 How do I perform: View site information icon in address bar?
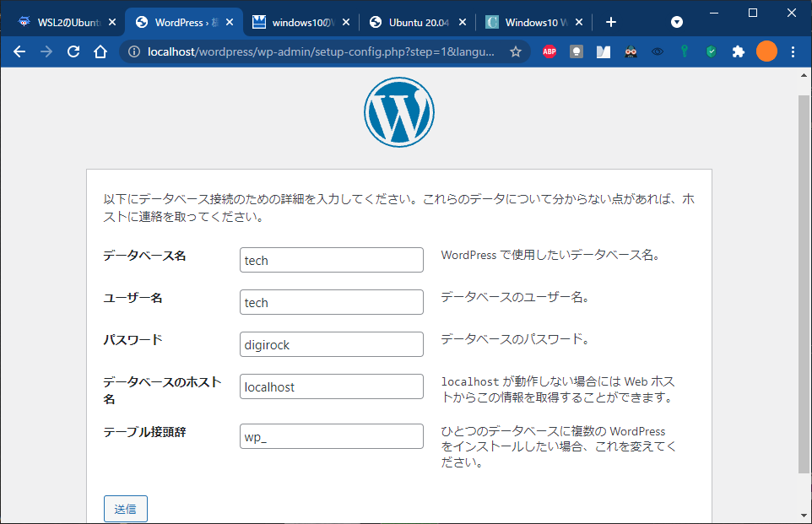(133, 51)
